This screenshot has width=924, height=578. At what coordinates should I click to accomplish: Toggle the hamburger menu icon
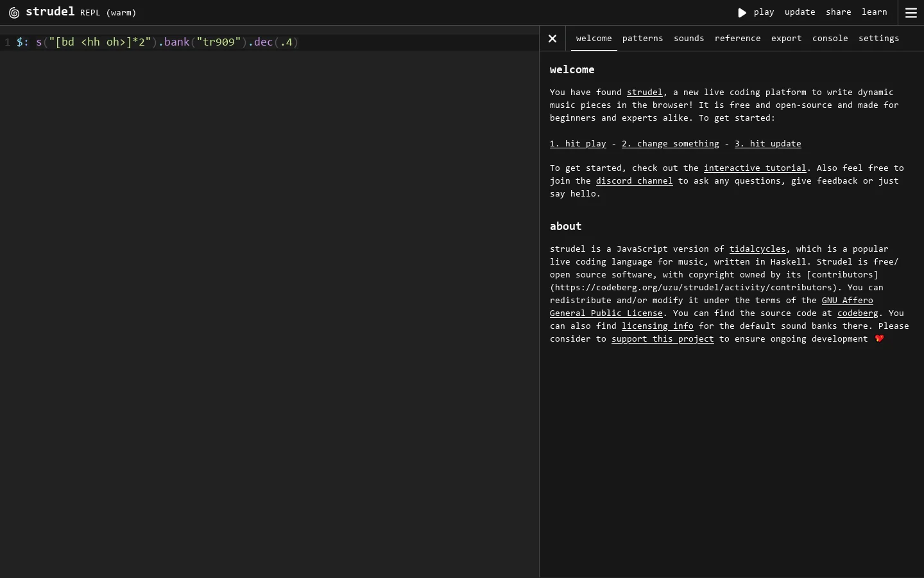(911, 13)
